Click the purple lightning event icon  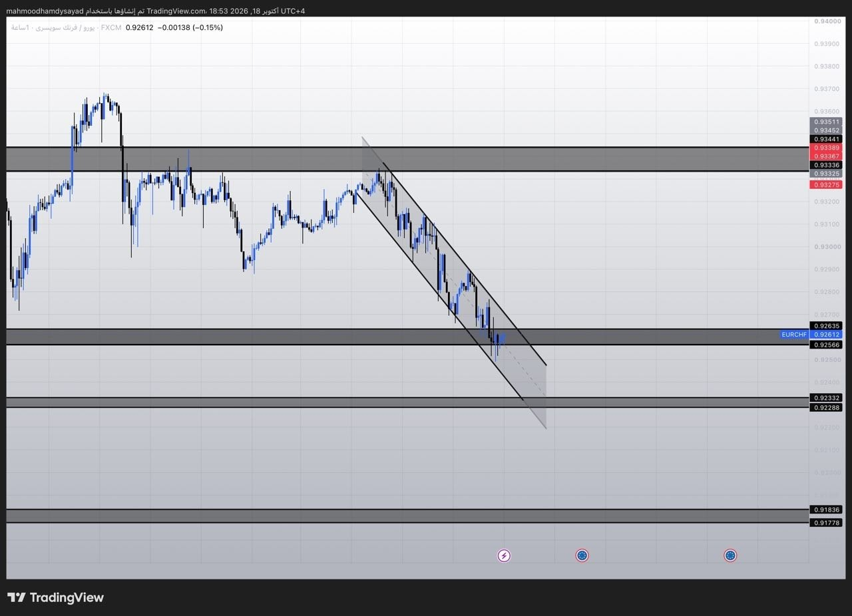click(x=504, y=555)
